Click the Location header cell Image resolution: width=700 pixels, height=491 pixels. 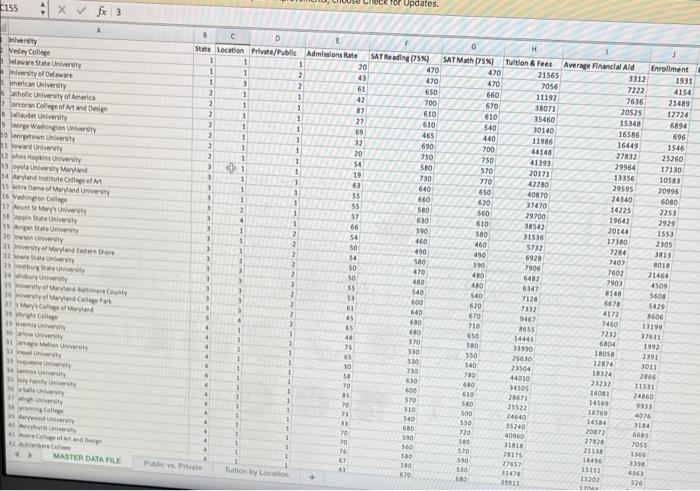pyautogui.click(x=230, y=50)
